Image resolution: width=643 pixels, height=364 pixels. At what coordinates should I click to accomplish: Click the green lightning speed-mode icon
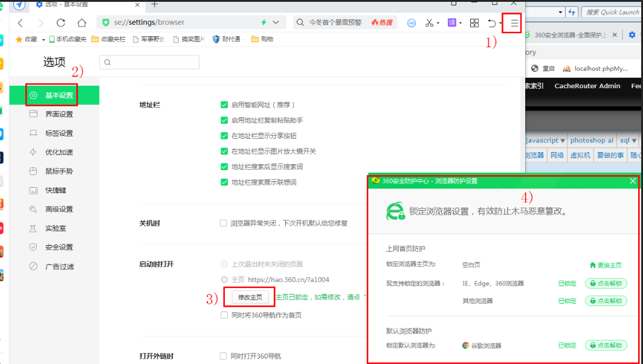coord(263,22)
